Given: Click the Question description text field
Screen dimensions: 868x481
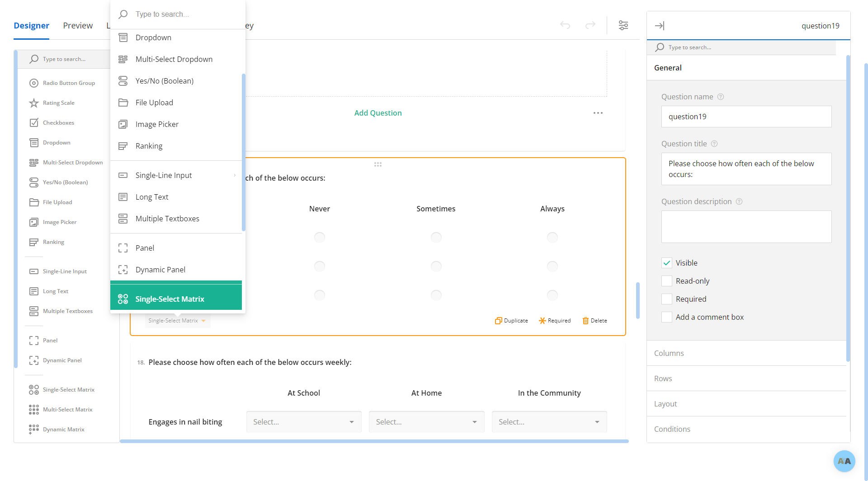Looking at the screenshot, I should pos(746,227).
